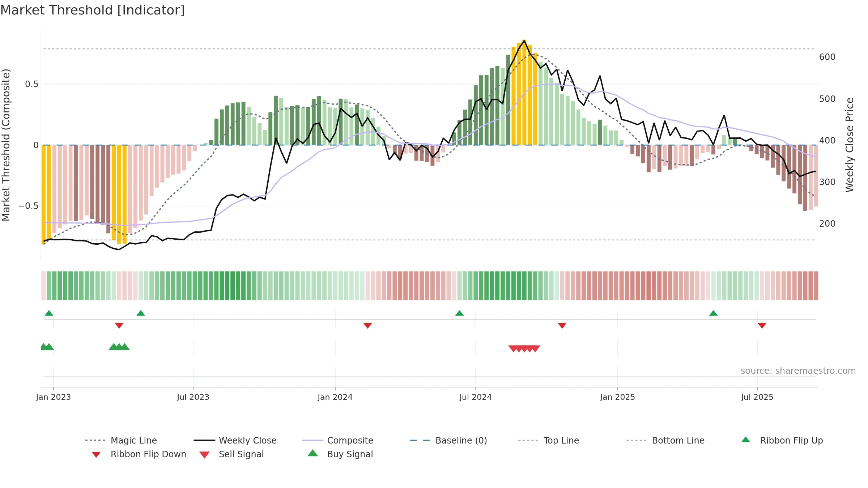Click the tallest yellow bar at the 2024 peak

click(x=524, y=92)
